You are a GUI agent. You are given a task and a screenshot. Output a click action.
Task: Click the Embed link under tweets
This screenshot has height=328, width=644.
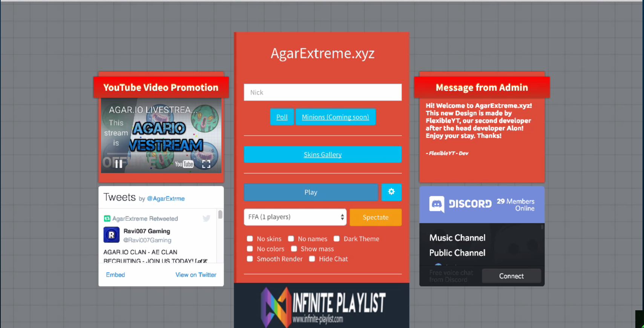[x=115, y=275]
